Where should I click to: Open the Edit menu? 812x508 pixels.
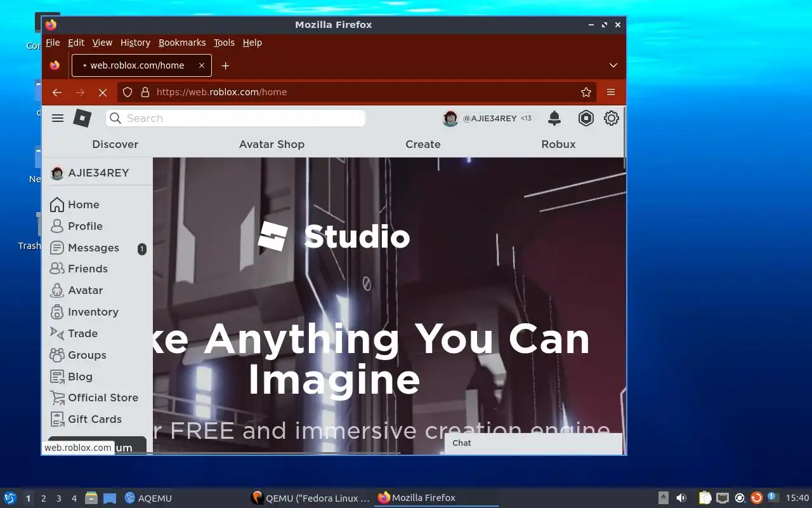(x=76, y=43)
